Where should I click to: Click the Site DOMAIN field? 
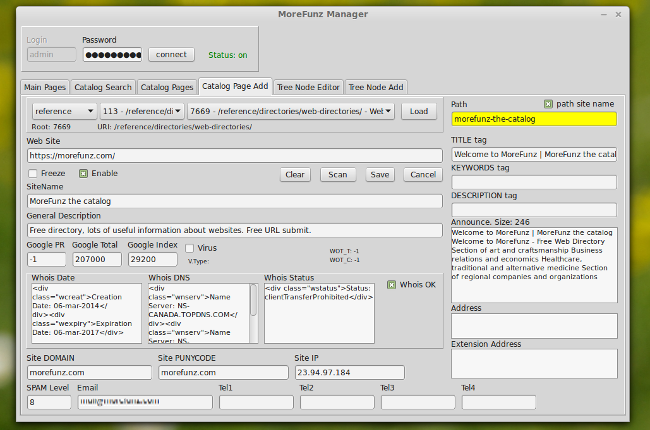(89, 372)
